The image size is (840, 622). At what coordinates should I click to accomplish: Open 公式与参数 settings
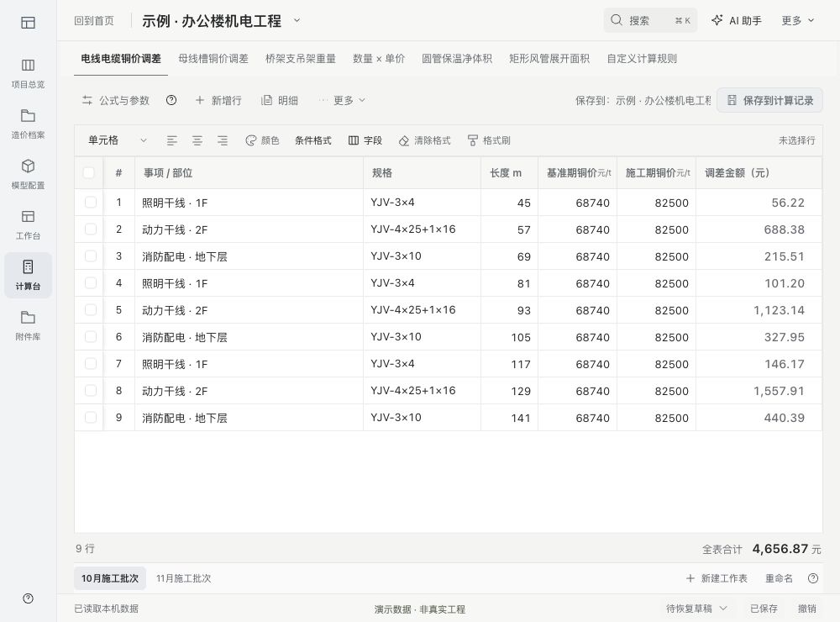click(116, 100)
